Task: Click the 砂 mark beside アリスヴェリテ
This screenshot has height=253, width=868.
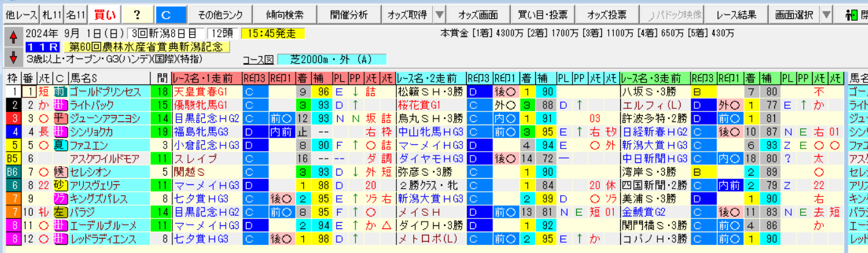Action: coord(60,185)
